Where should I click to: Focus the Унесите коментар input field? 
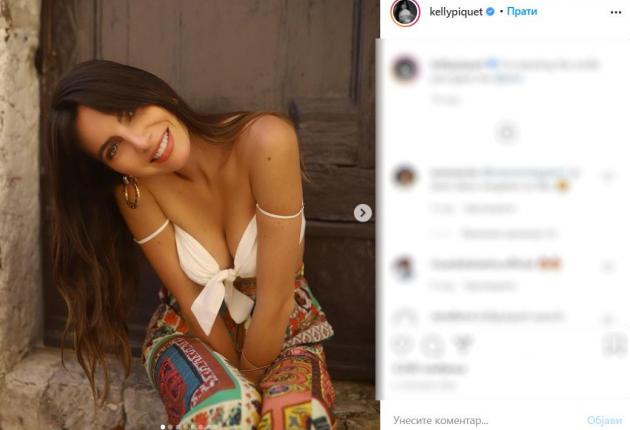(486, 420)
